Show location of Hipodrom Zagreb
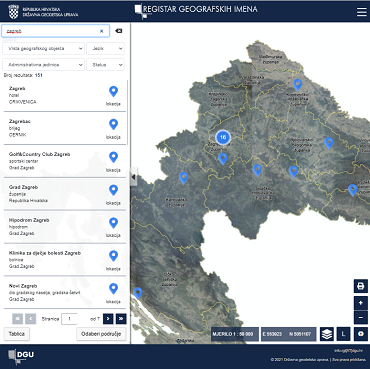 click(x=113, y=226)
